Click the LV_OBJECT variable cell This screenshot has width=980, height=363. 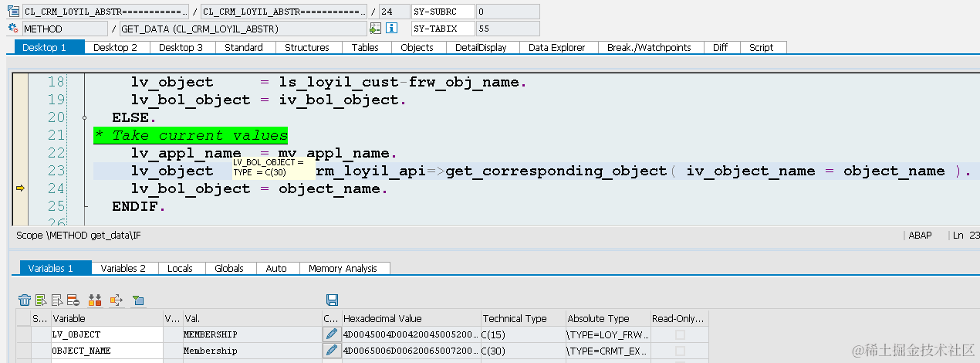click(x=106, y=334)
